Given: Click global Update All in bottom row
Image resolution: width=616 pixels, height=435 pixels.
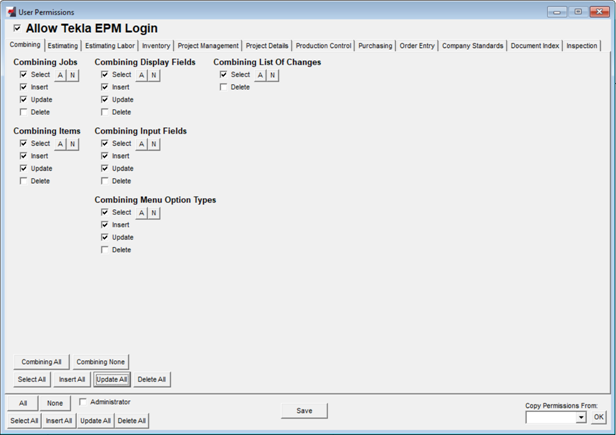Looking at the screenshot, I should click(x=95, y=421).
